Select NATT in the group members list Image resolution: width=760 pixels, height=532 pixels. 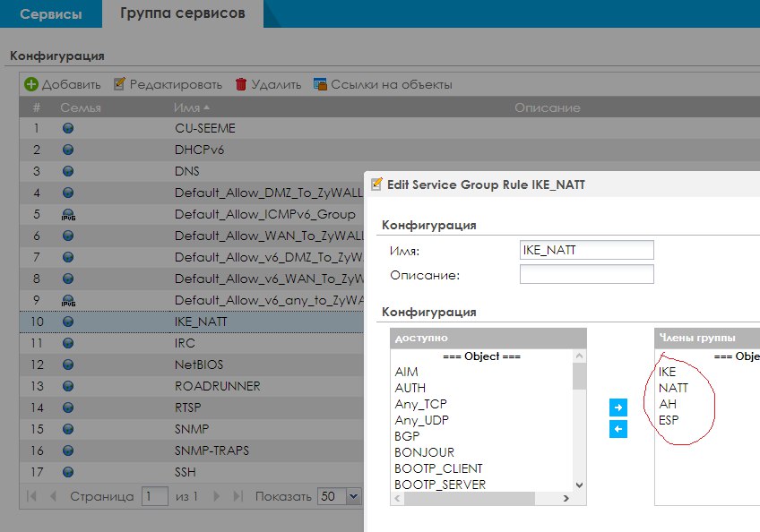tap(673, 388)
